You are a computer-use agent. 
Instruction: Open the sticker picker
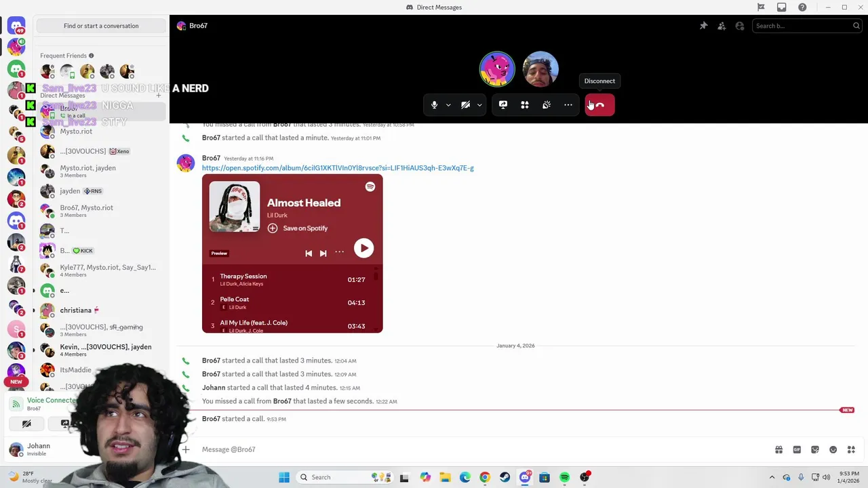tap(815, 449)
